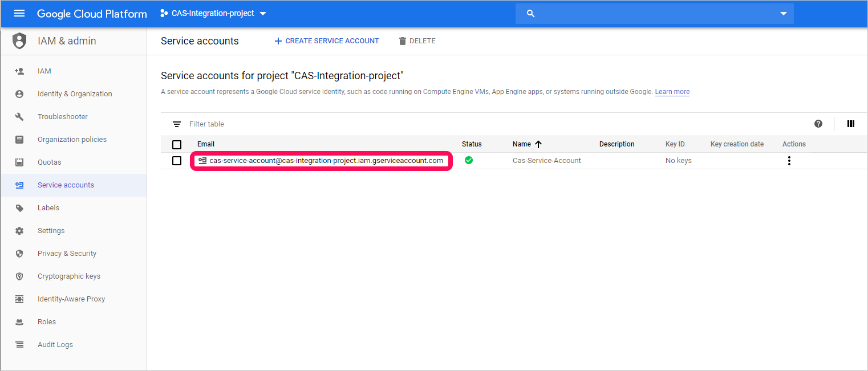Click the IAM & admin shield icon
This screenshot has height=371, width=868.
pos(19,40)
